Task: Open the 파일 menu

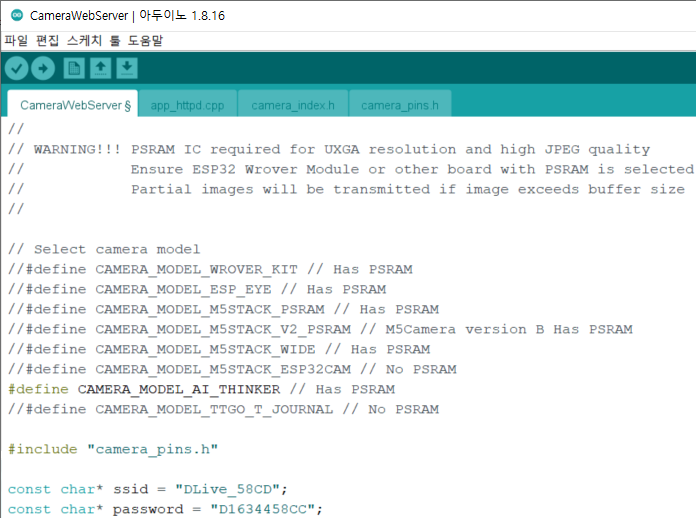Action: [x=16, y=41]
